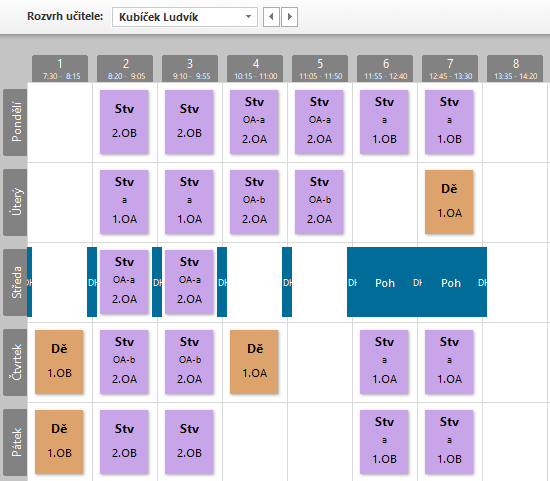Open Thursday period 1 Dě 1.OB lesson
Image resolution: width=550 pixels, height=481 pixels.
click(59, 362)
